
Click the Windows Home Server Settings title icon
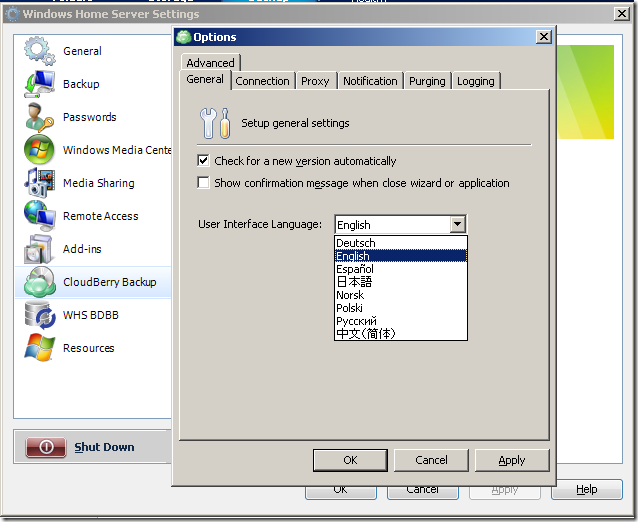point(12,14)
